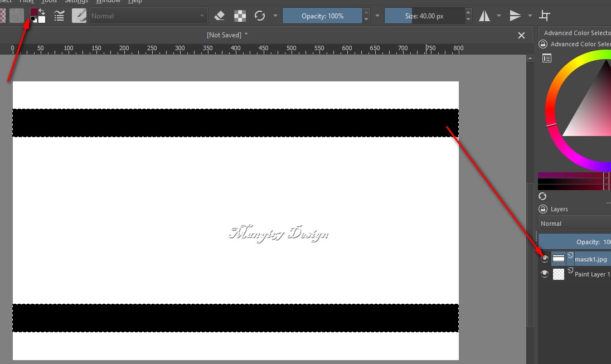The height and width of the screenshot is (364, 611).
Task: Expand the dropdown after the opacity slider
Action: (377, 16)
